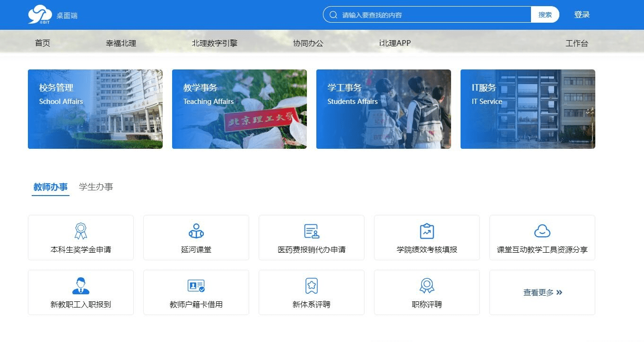Click the 登录 link
Viewport: 644px width, 342px height.
point(582,15)
